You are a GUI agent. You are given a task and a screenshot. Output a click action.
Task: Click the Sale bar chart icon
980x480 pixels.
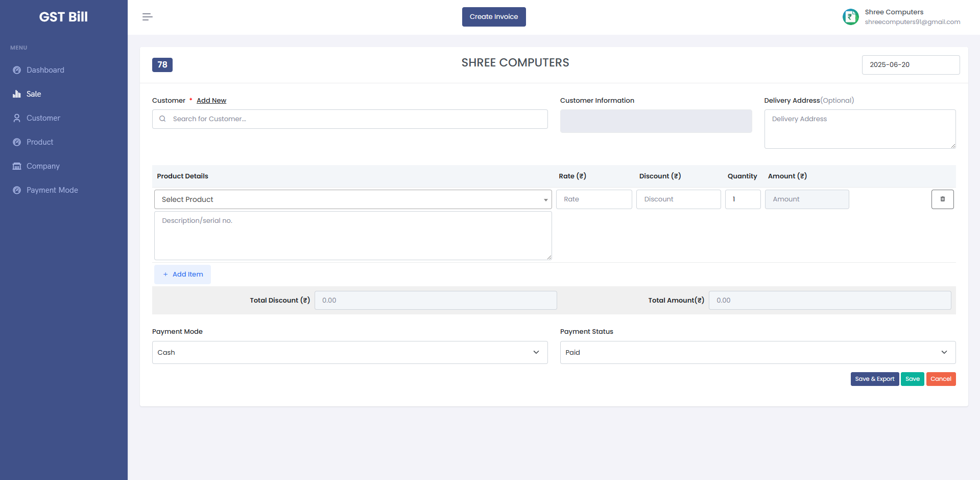[x=17, y=94]
